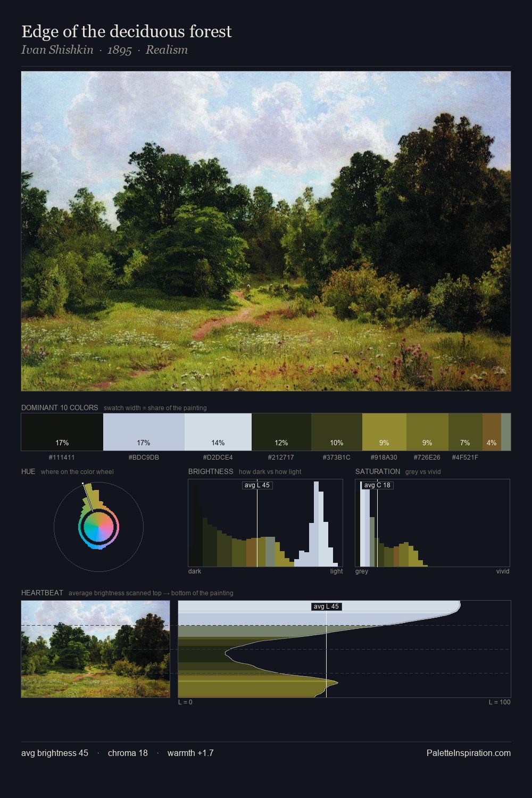
Task: Pick the brown 4% swatch
Action: tap(492, 432)
